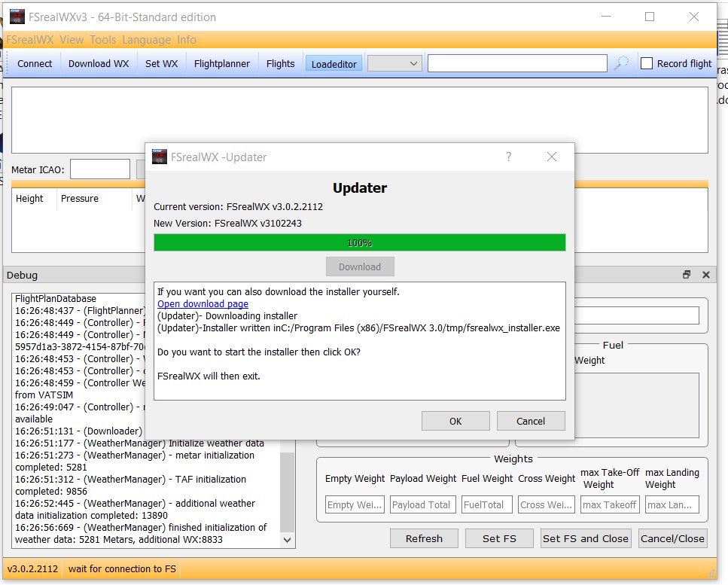
Task: Click Set WX in the toolbar
Action: (x=162, y=63)
